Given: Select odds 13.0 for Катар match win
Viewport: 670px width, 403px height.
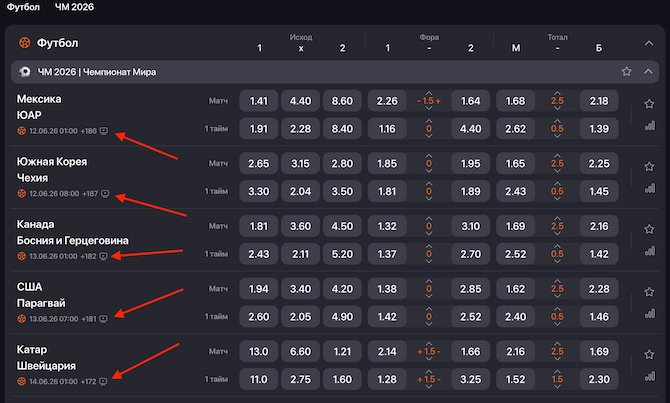Looking at the screenshot, I should (259, 351).
